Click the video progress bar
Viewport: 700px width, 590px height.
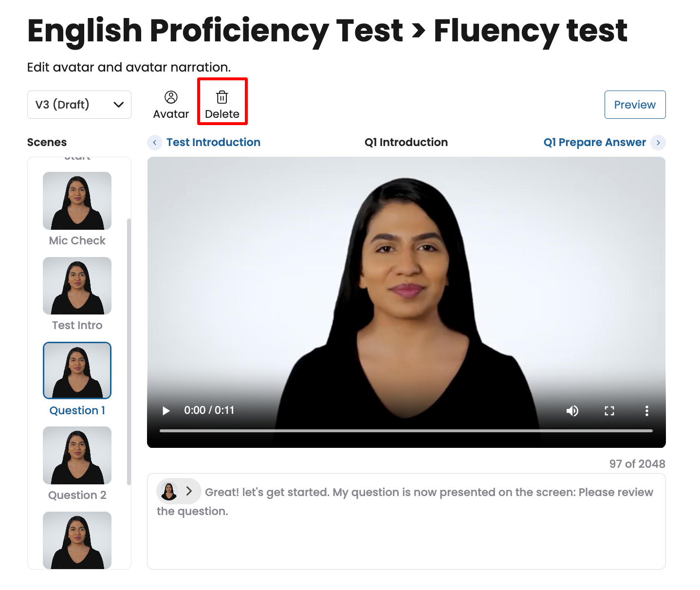[x=406, y=431]
